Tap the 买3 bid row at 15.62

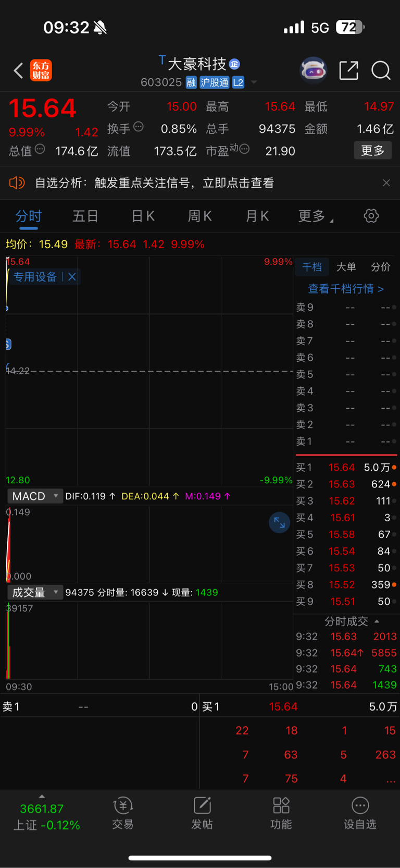pos(346,501)
